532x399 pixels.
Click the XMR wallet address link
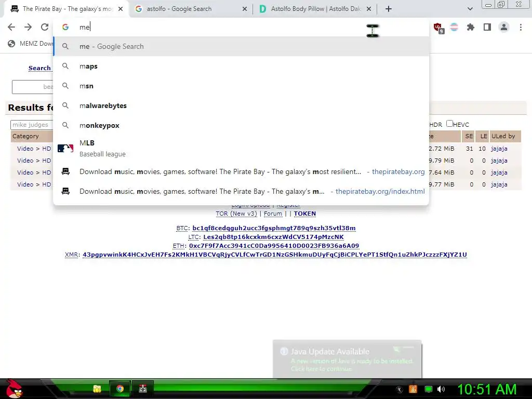pos(275,255)
